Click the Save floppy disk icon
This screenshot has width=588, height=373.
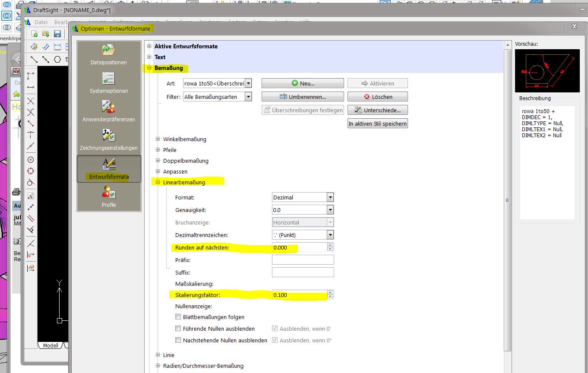tap(57, 34)
